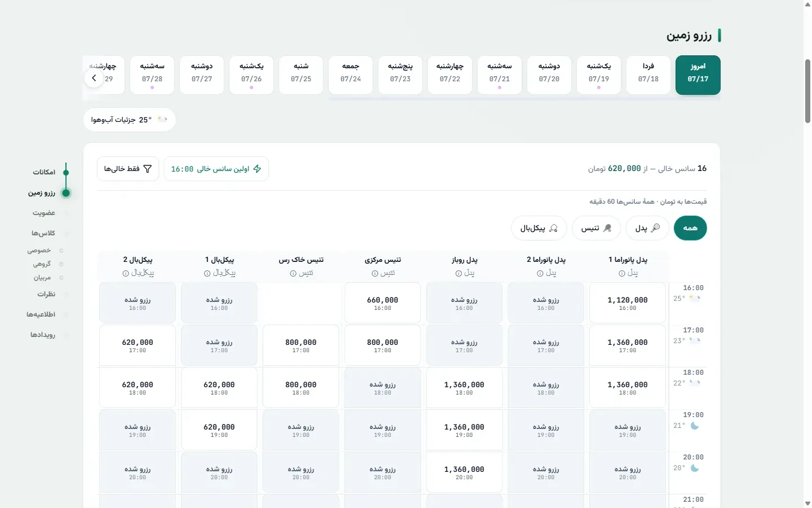Screen dimensions: 812x508
Task: Open info icon for تنیس مرکزی court
Action: 375,274
